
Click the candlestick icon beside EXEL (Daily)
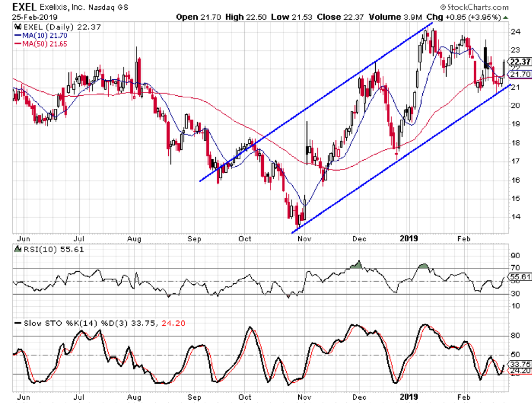pos(18,27)
